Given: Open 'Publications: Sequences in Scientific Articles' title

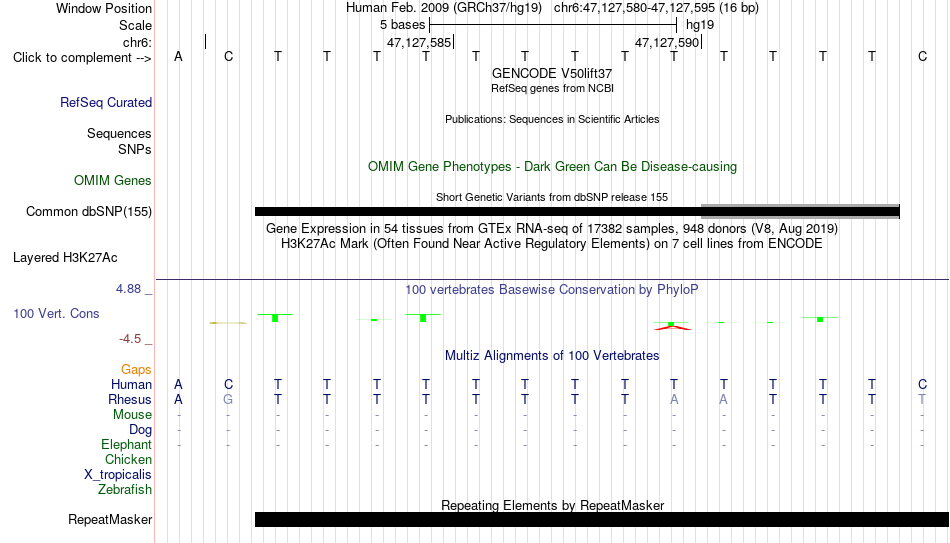Looking at the screenshot, I should coord(552,119).
